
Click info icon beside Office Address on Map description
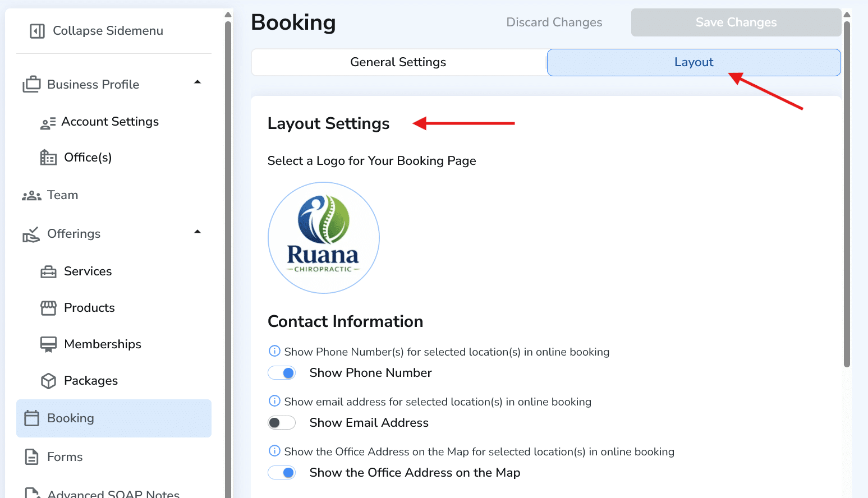[x=274, y=451]
